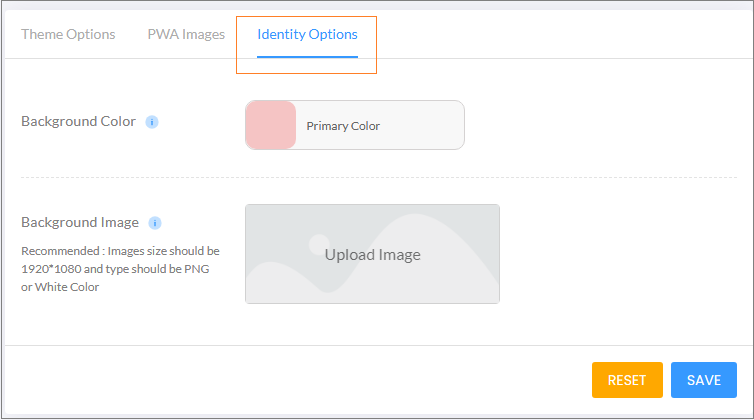Image resolution: width=754 pixels, height=420 pixels.
Task: Click the orange RESET button
Action: 627,380
